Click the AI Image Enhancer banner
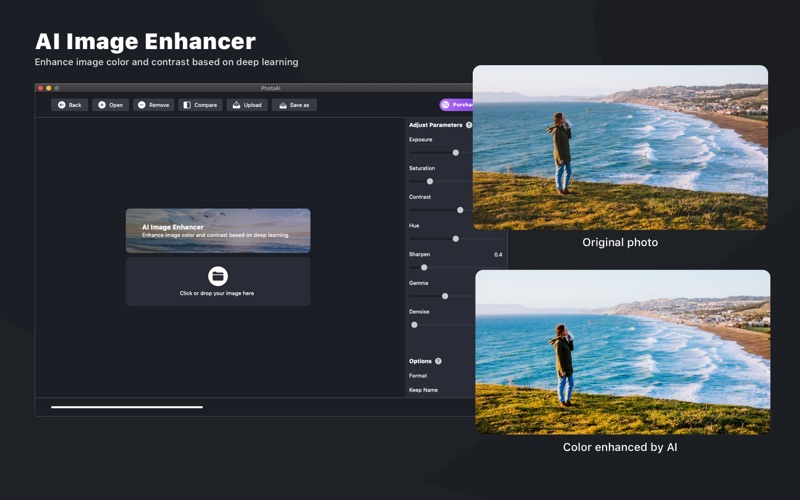This screenshot has height=500, width=800. (x=218, y=231)
